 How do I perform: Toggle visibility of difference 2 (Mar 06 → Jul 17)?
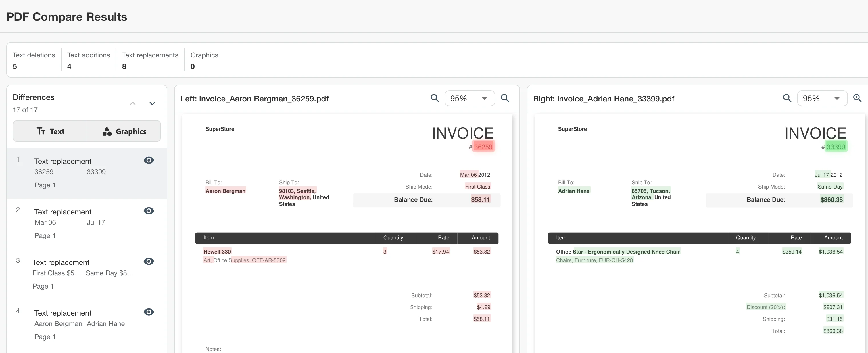coord(149,211)
